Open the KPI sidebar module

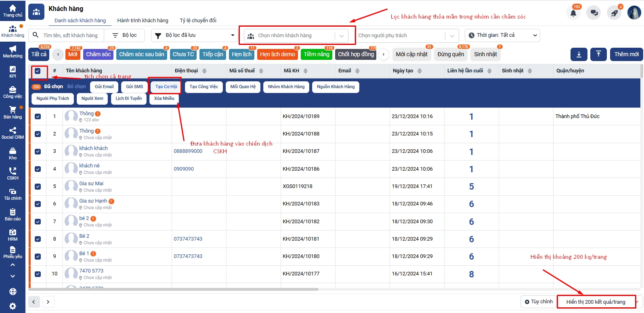point(13,72)
